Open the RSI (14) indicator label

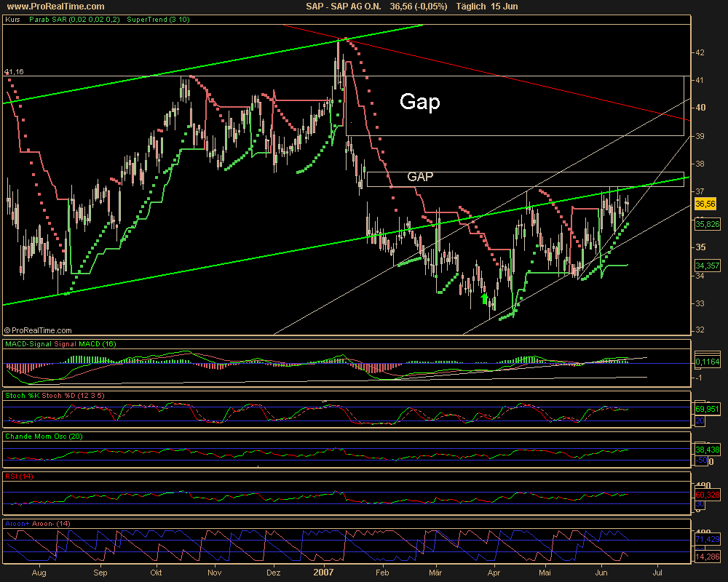coord(19,477)
